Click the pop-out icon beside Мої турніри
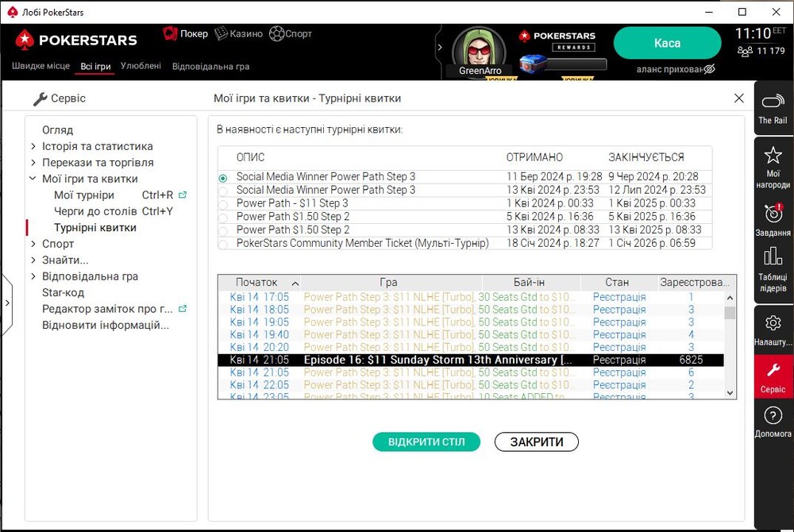 tap(183, 195)
